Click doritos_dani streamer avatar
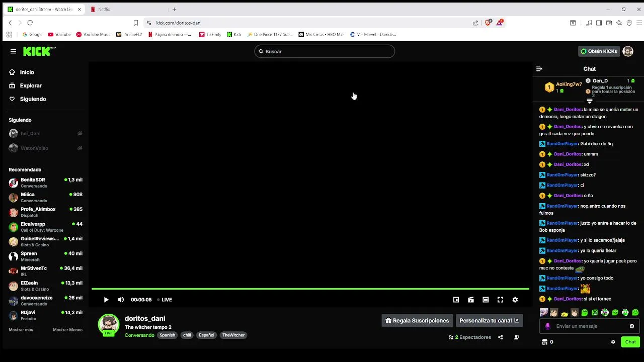Viewport: 644px width, 362px height. [108, 325]
